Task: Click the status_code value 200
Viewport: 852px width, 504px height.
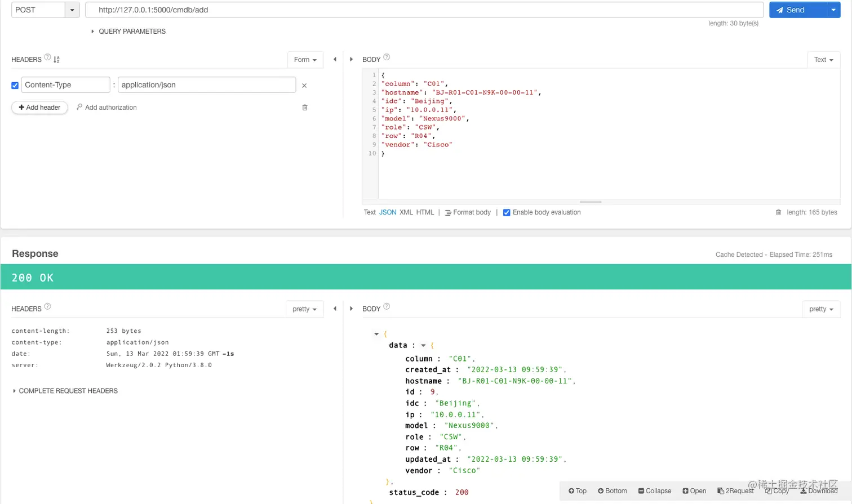Action: coord(462,493)
